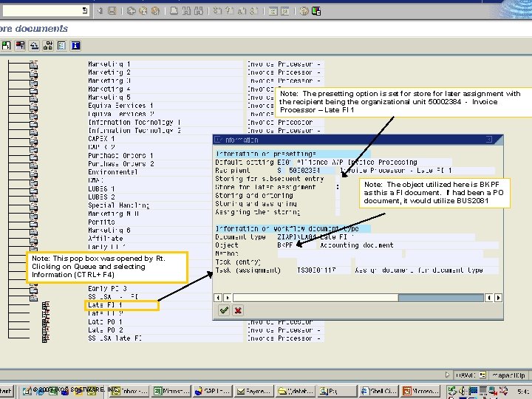Image resolution: width=532 pixels, height=399 pixels.
Task: Click the Last Page navigation icon
Action: pos(254,11)
